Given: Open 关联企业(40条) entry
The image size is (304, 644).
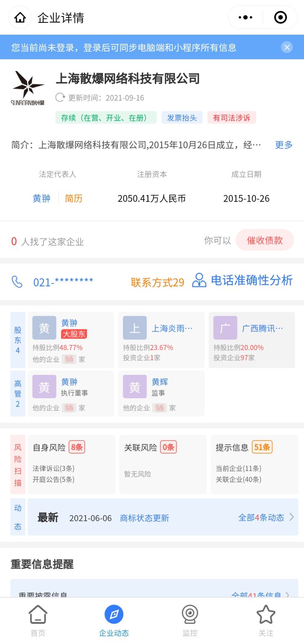Looking at the screenshot, I should pyautogui.click(x=239, y=480).
